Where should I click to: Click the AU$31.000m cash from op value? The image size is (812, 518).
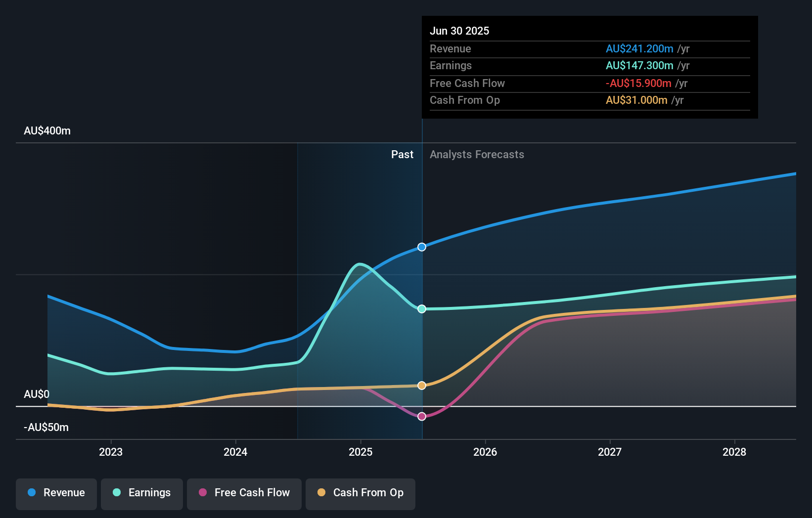pyautogui.click(x=636, y=100)
